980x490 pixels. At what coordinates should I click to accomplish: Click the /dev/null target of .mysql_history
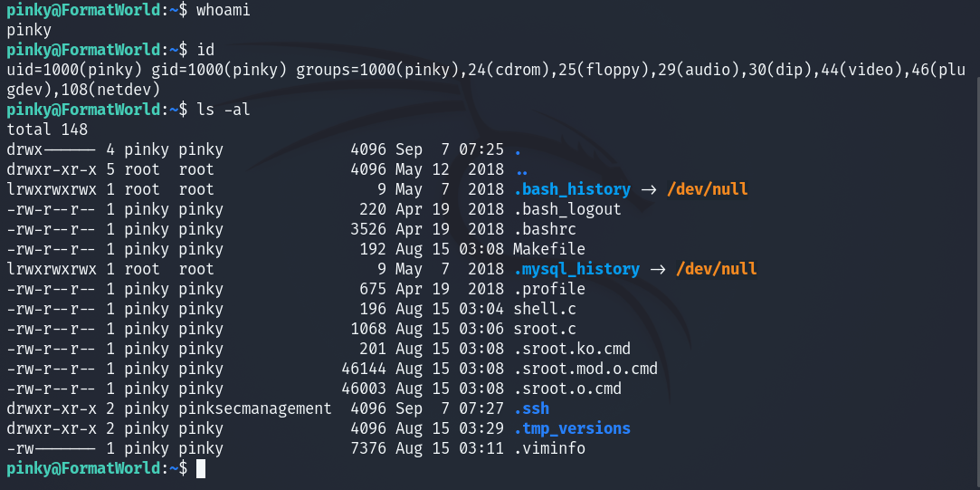(x=711, y=269)
